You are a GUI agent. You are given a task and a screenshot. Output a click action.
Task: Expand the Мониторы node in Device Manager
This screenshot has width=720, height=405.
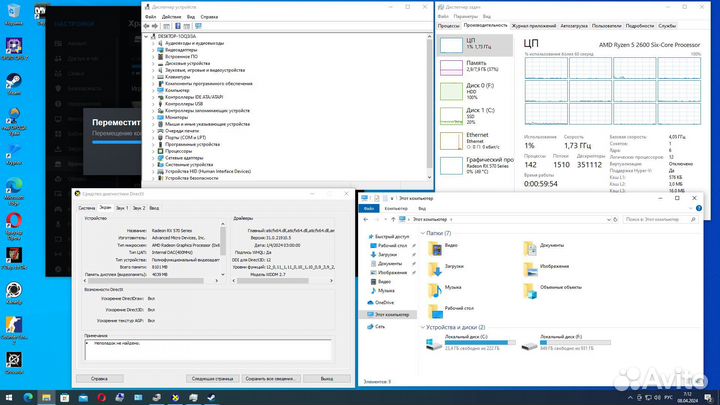[x=153, y=117]
